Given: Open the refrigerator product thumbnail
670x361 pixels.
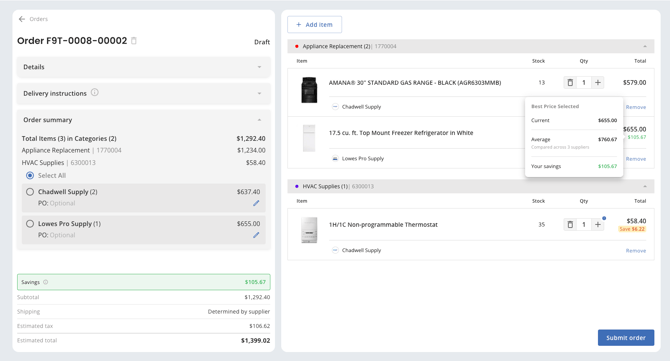Looking at the screenshot, I should 309,138.
